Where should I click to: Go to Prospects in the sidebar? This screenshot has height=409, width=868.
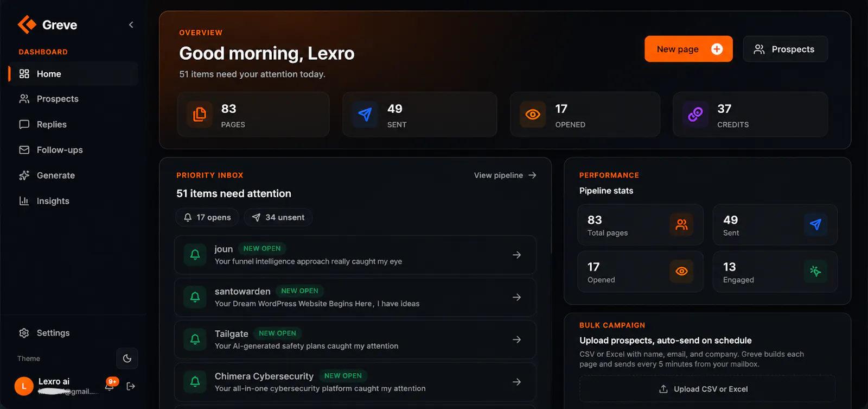[x=74, y=99]
